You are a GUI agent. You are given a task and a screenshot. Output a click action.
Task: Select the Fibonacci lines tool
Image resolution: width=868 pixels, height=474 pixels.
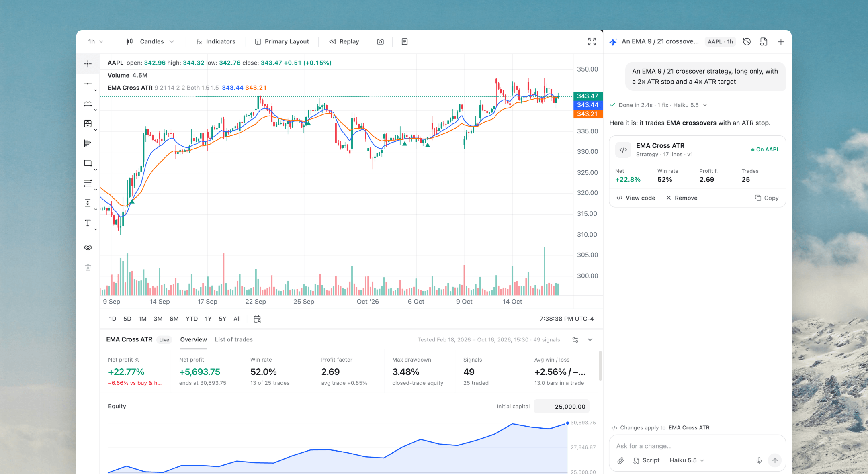tap(88, 183)
